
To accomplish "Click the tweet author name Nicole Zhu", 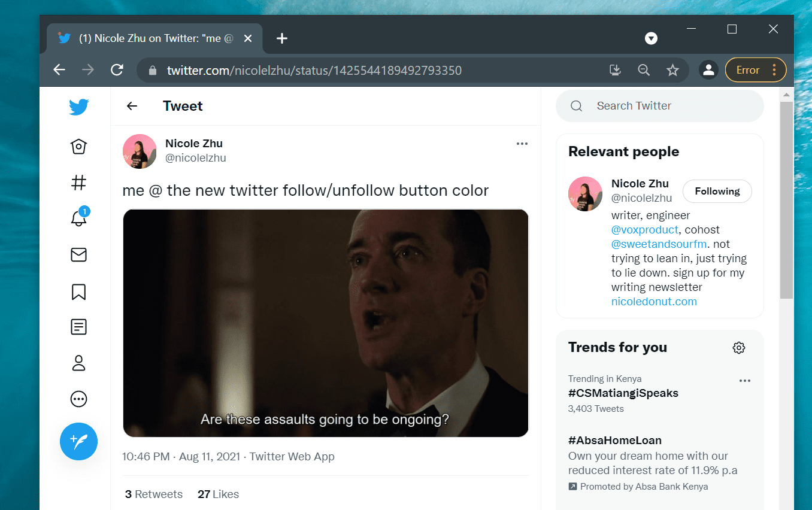I will click(x=194, y=144).
